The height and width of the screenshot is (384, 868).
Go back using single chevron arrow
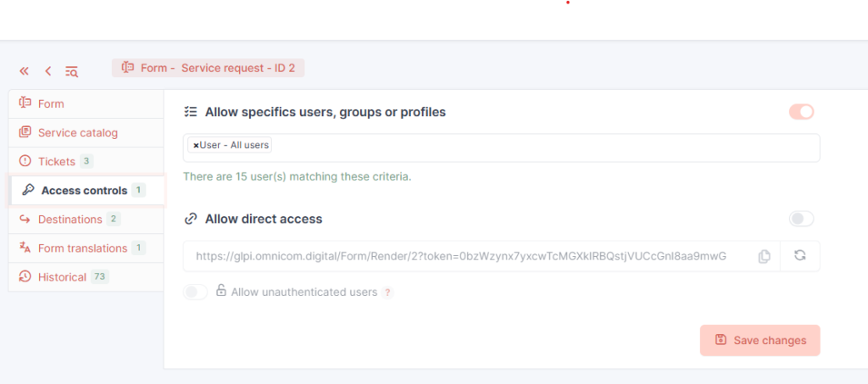coord(48,71)
